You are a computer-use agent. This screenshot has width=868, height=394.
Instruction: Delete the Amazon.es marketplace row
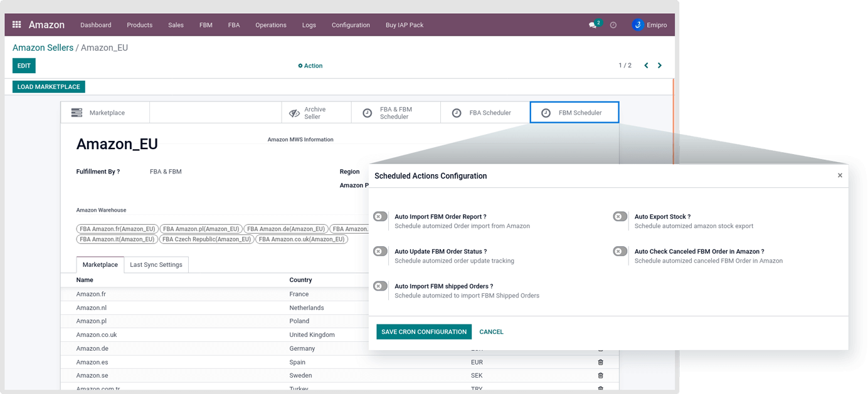coord(600,362)
